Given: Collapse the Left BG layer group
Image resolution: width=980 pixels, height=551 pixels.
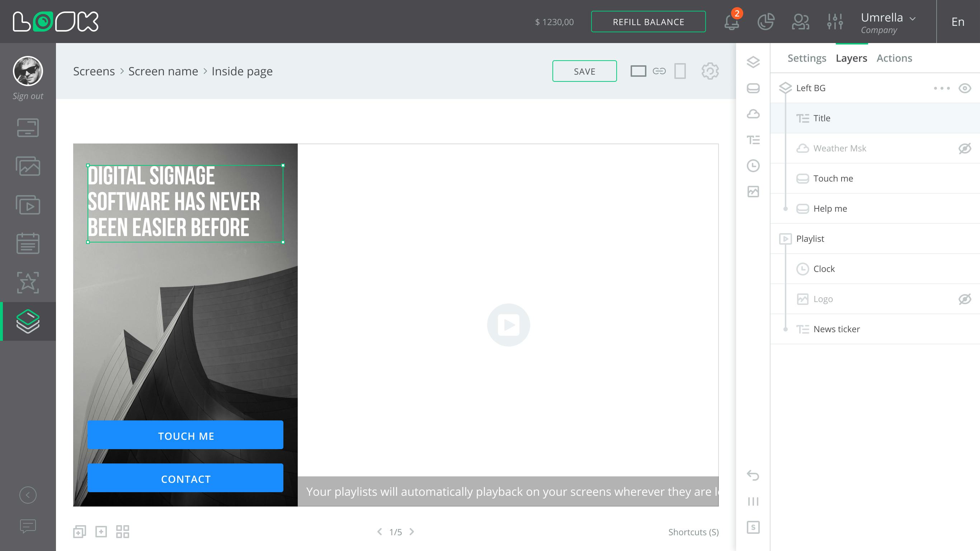Looking at the screenshot, I should pyautogui.click(x=786, y=88).
